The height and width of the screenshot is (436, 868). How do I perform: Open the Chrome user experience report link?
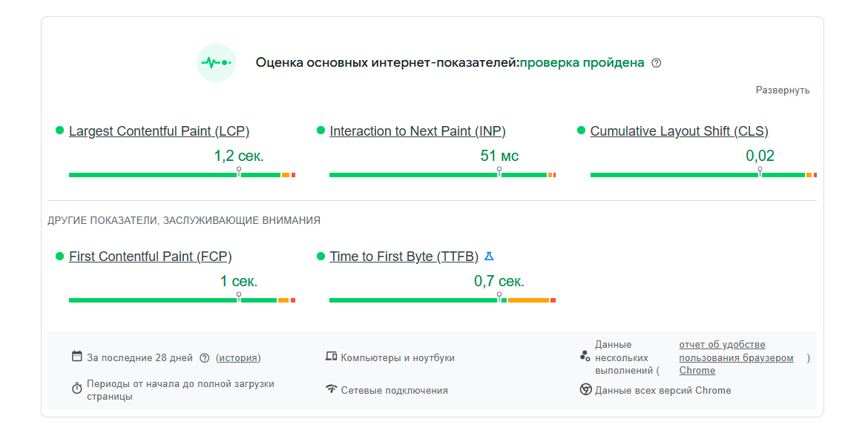point(735,357)
